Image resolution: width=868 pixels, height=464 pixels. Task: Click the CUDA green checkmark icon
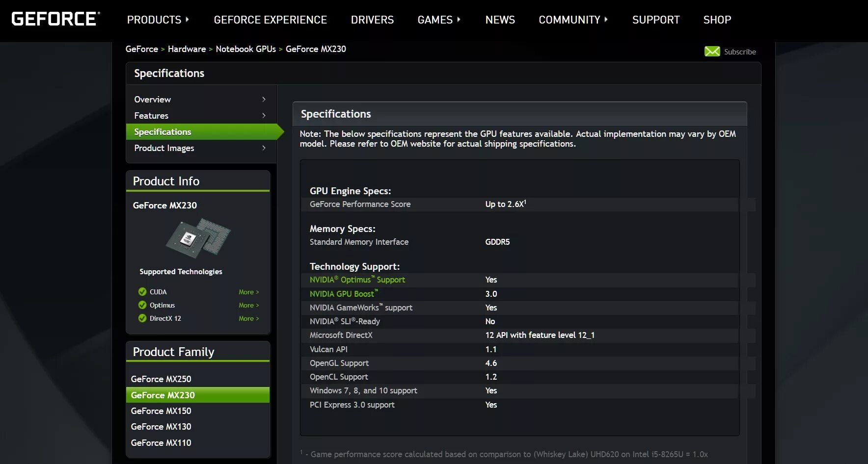[142, 292]
